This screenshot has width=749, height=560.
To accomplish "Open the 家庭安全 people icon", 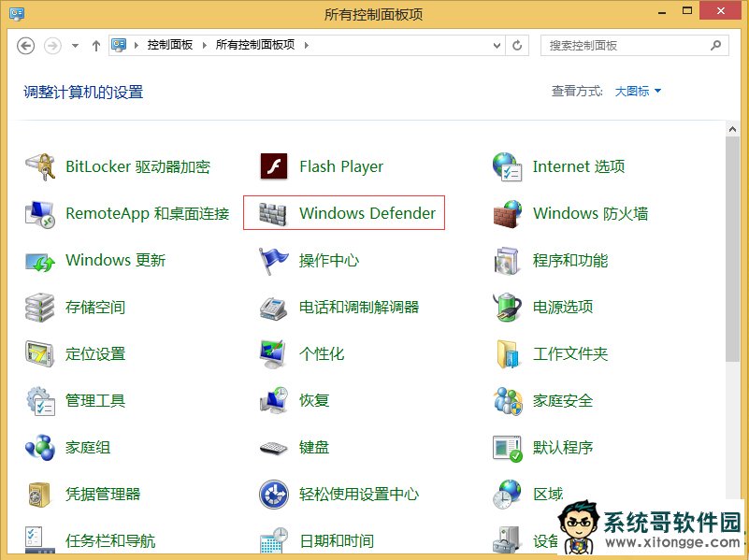I will click(508, 400).
